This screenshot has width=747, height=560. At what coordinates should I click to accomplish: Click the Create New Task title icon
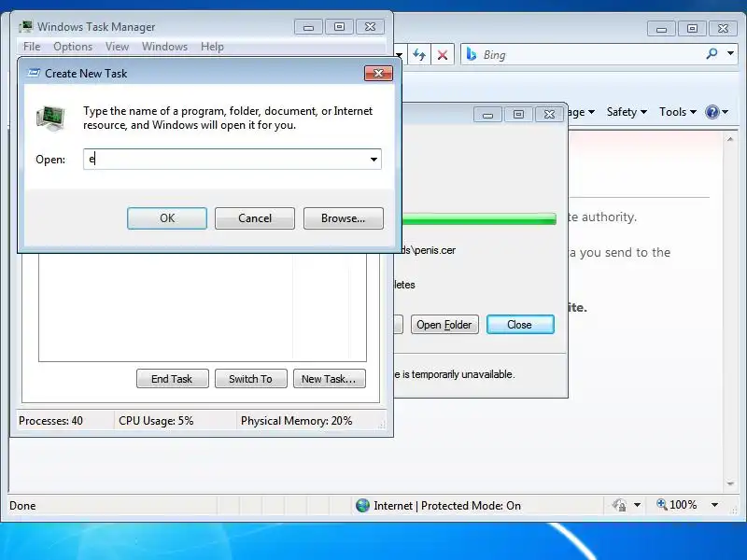(x=34, y=73)
